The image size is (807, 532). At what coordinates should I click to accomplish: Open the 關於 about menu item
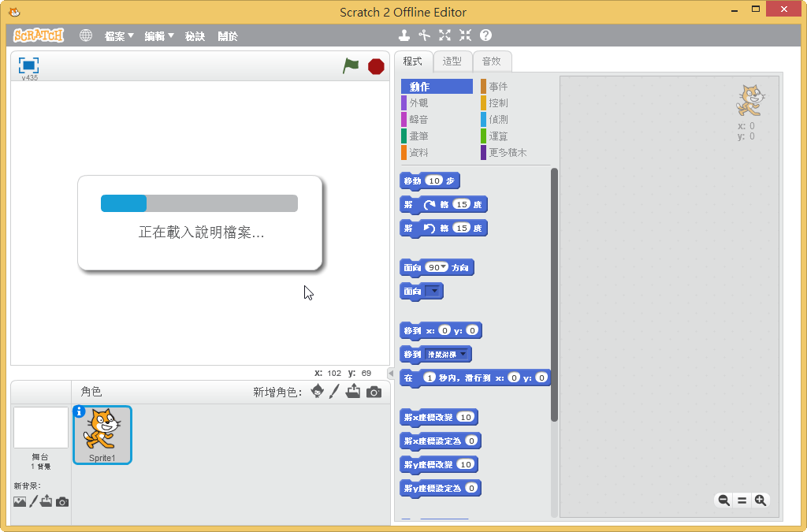[x=228, y=36]
